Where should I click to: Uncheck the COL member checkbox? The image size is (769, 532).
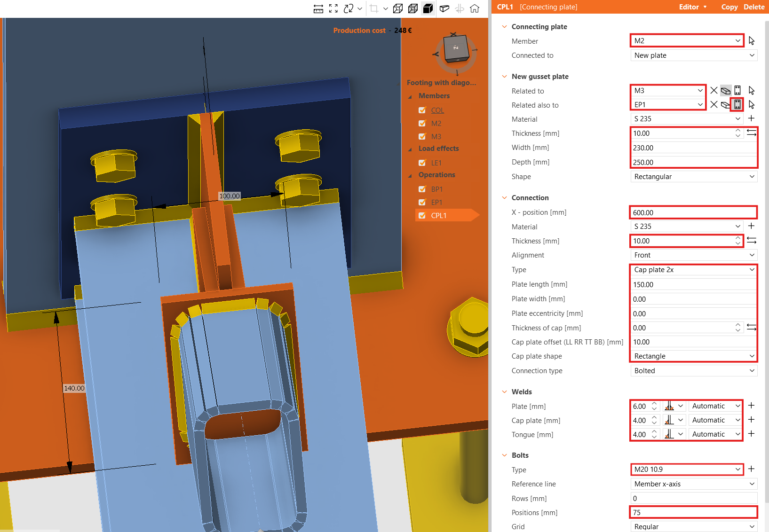[x=422, y=110]
